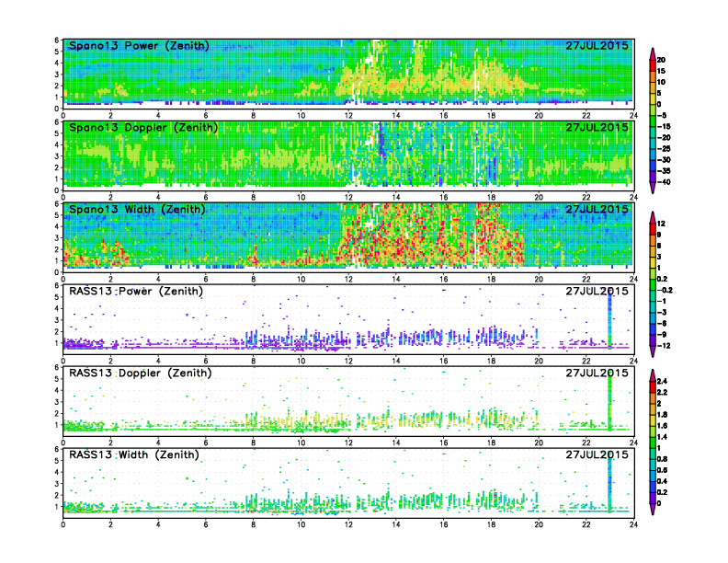Viewport: 728px width, 563px height.
Task: Click the 'RASS13 Width (Zenith)' panel title
Action: pos(133,454)
